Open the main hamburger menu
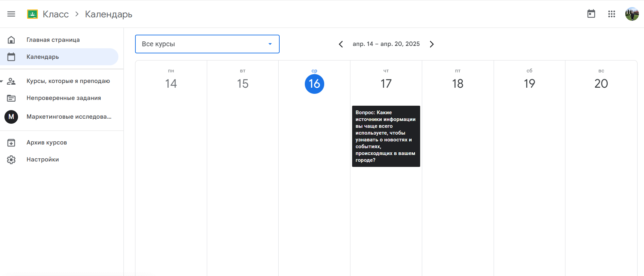644x276 pixels. tap(11, 14)
